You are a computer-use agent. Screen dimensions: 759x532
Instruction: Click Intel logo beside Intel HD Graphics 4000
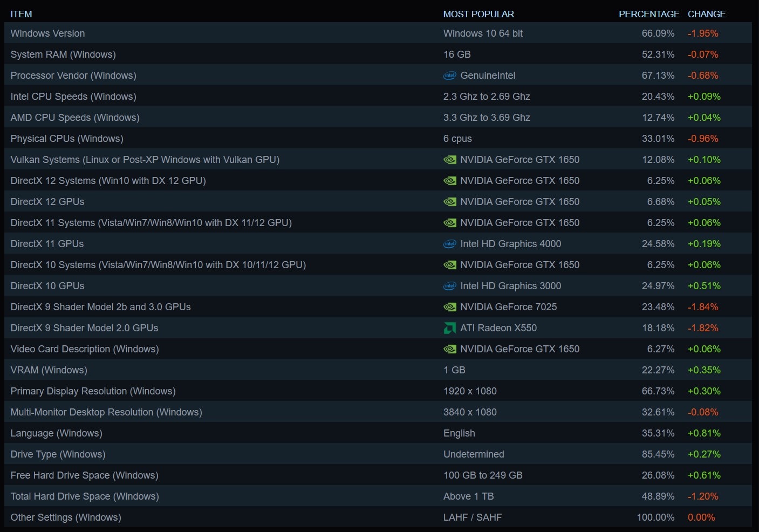click(x=449, y=244)
